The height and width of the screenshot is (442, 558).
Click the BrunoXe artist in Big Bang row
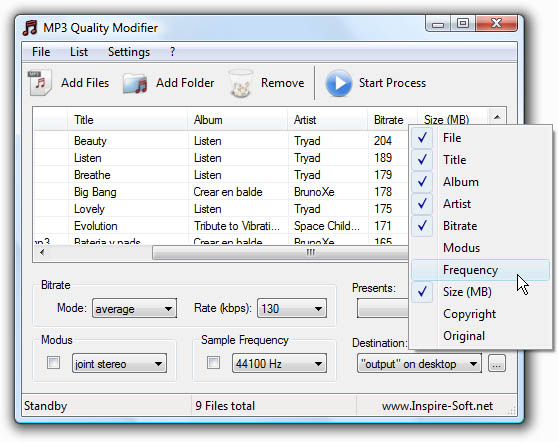coord(314,192)
